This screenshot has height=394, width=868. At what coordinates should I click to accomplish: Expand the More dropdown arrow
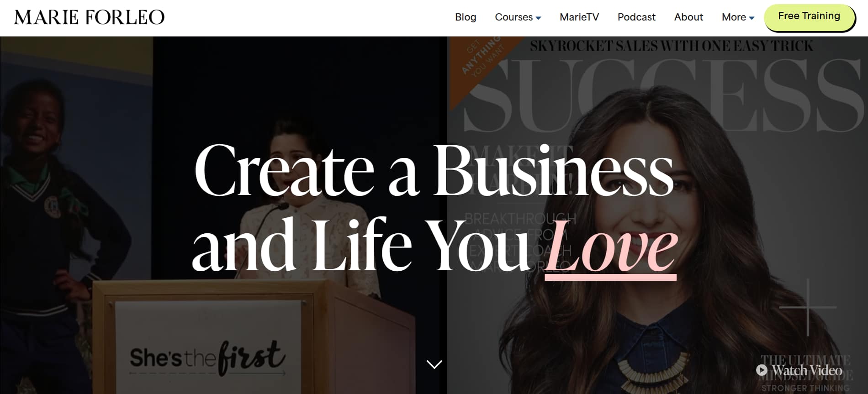(752, 18)
